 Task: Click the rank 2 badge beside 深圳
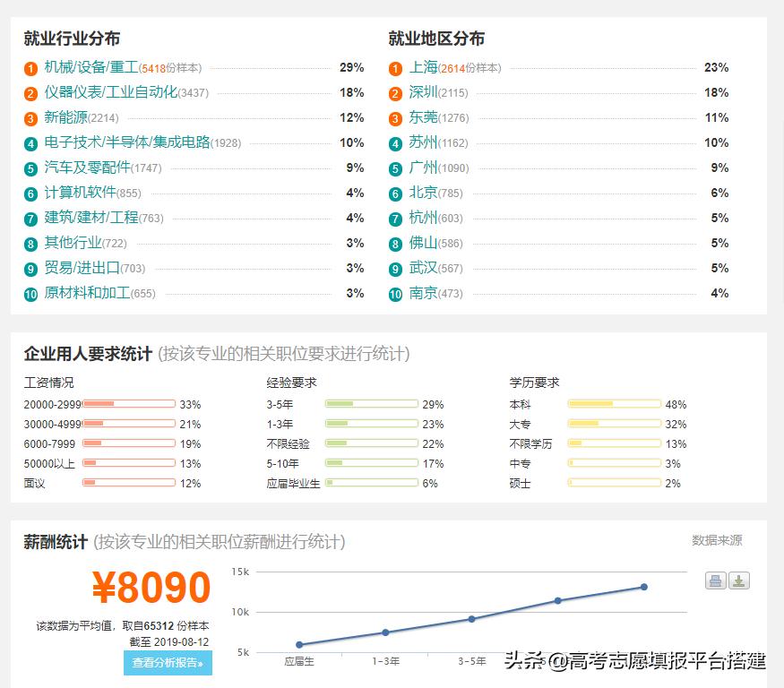click(394, 92)
